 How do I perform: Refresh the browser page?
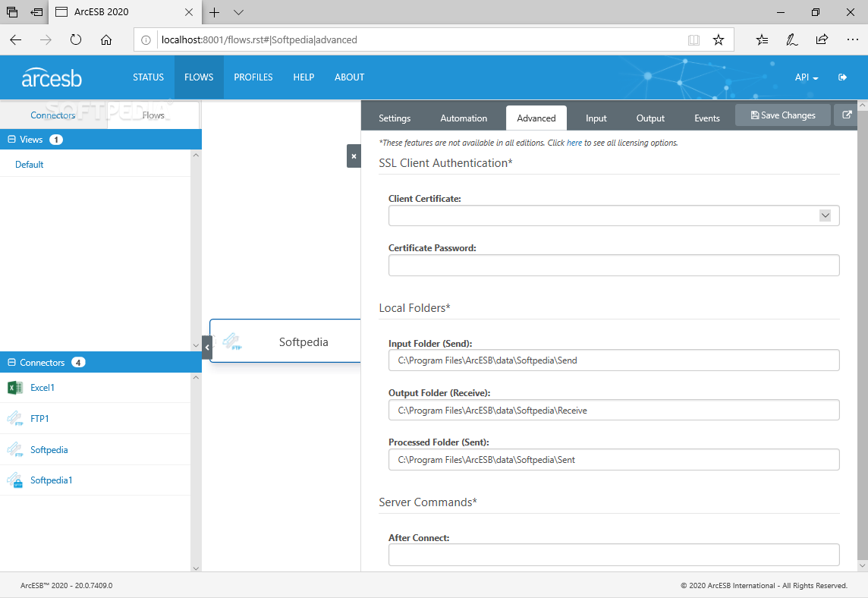point(76,40)
